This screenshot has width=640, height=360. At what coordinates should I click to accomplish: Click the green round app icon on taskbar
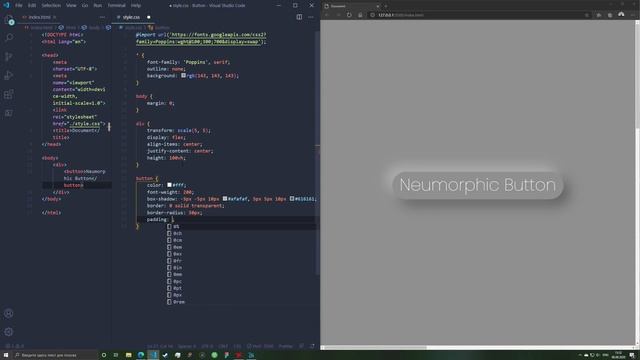(214, 355)
